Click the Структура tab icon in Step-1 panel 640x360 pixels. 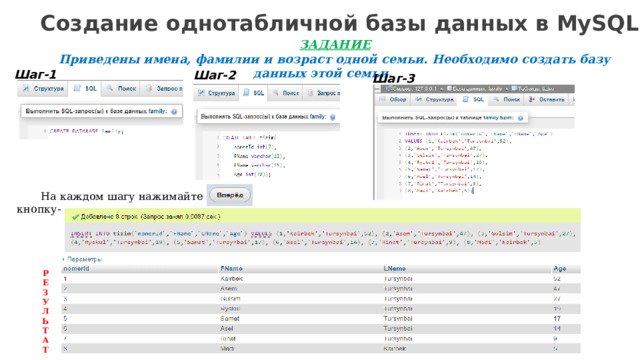pyautogui.click(x=26, y=88)
